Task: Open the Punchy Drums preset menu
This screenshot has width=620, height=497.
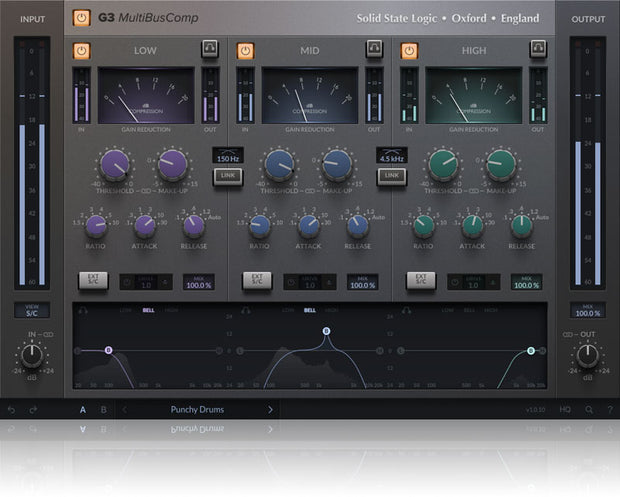Action: pos(197,410)
